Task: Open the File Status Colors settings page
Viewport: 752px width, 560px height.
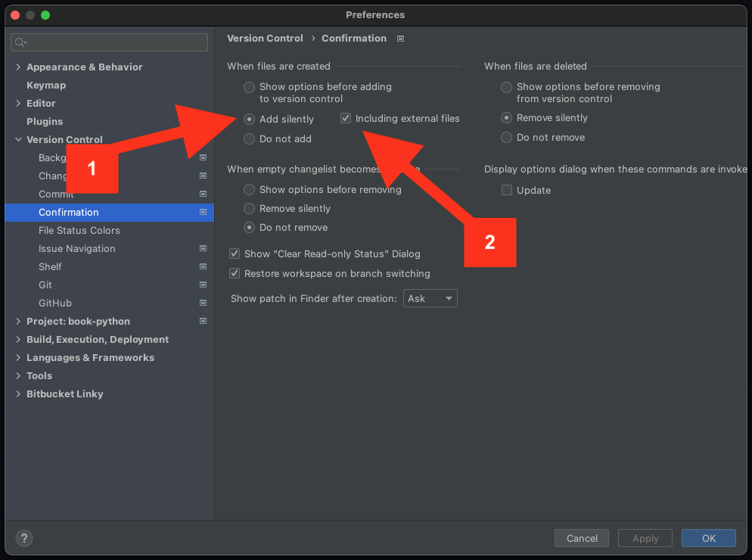Action: (x=79, y=231)
